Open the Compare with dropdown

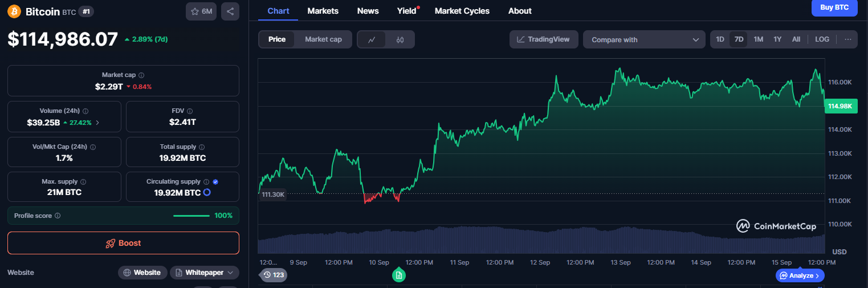(x=645, y=40)
